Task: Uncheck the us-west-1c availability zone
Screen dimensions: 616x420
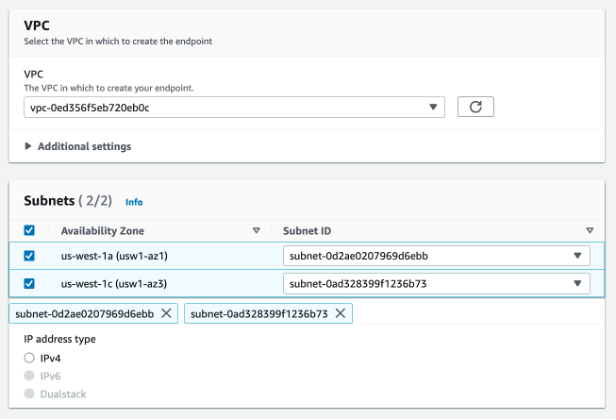Action: click(x=29, y=283)
